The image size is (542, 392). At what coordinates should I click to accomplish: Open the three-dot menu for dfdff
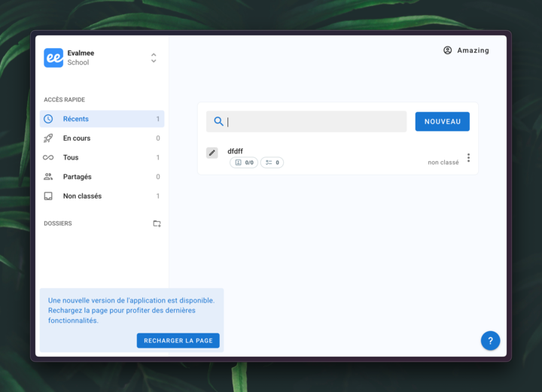468,158
